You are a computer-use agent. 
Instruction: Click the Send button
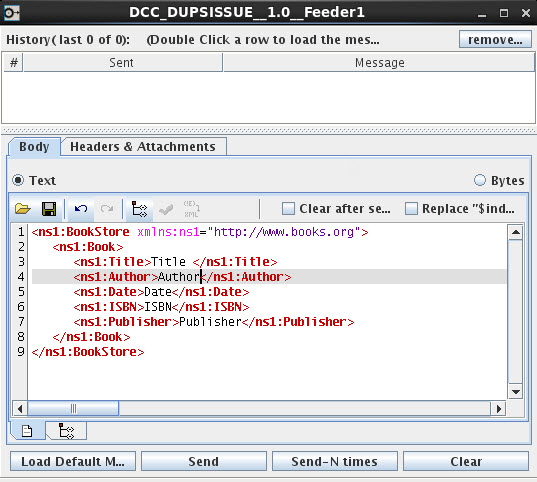(x=204, y=461)
